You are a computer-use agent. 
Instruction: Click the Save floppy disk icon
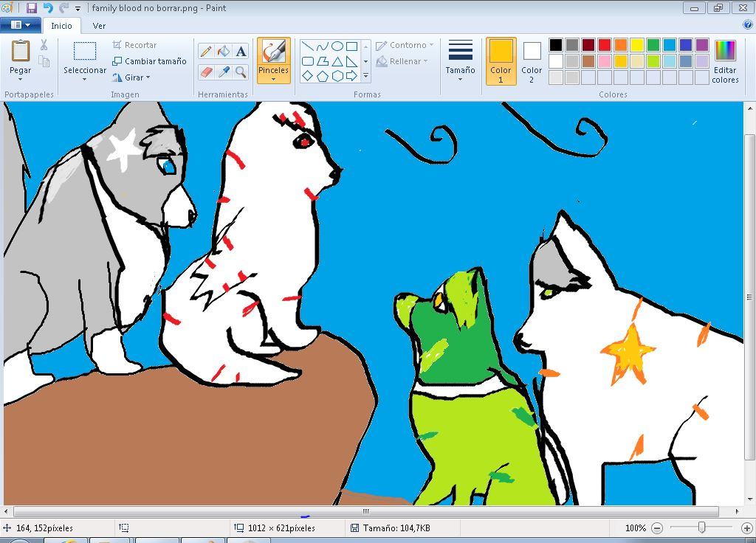(x=32, y=7)
